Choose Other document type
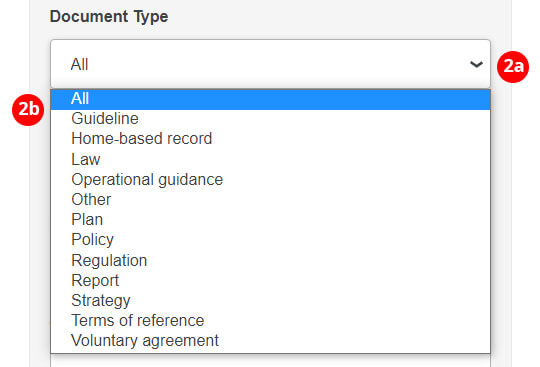Image resolution: width=540 pixels, height=367 pixels. point(270,199)
